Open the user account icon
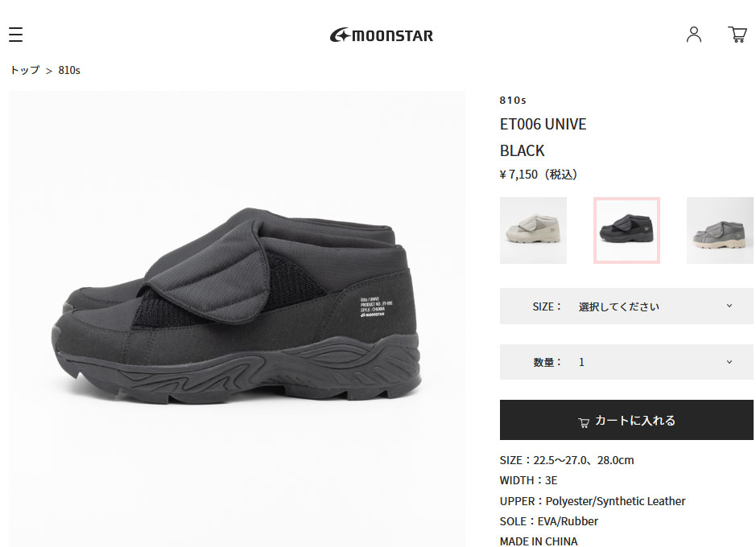 [x=694, y=35]
